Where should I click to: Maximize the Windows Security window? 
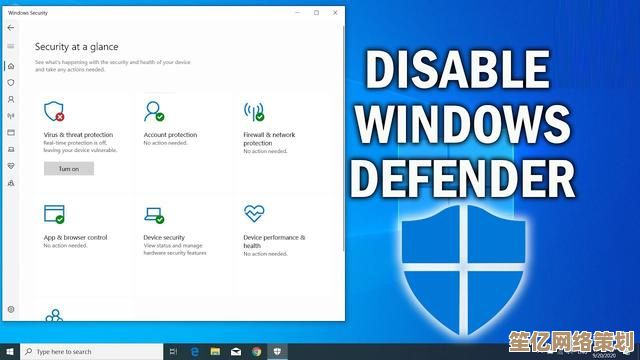click(316, 13)
